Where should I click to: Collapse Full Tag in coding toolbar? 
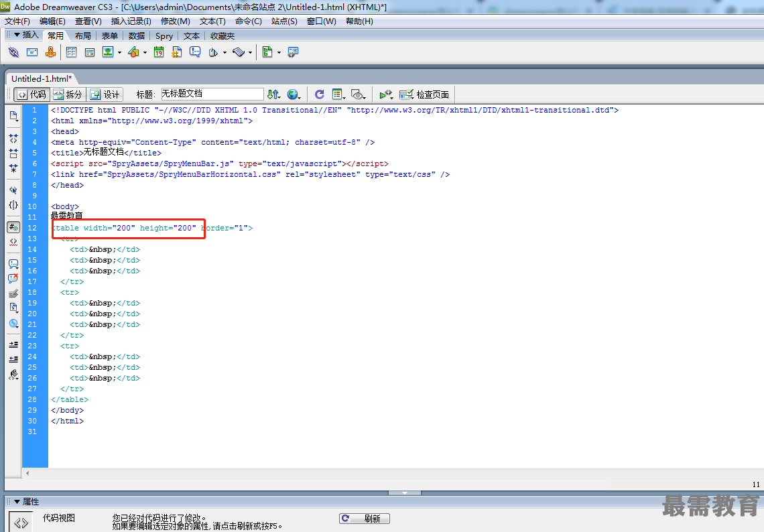(x=13, y=139)
